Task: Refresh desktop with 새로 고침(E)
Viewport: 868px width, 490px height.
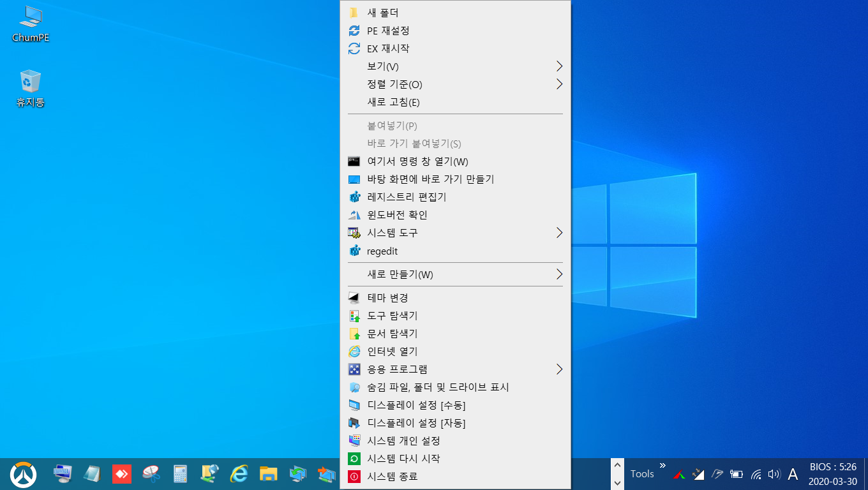Action: coord(454,101)
